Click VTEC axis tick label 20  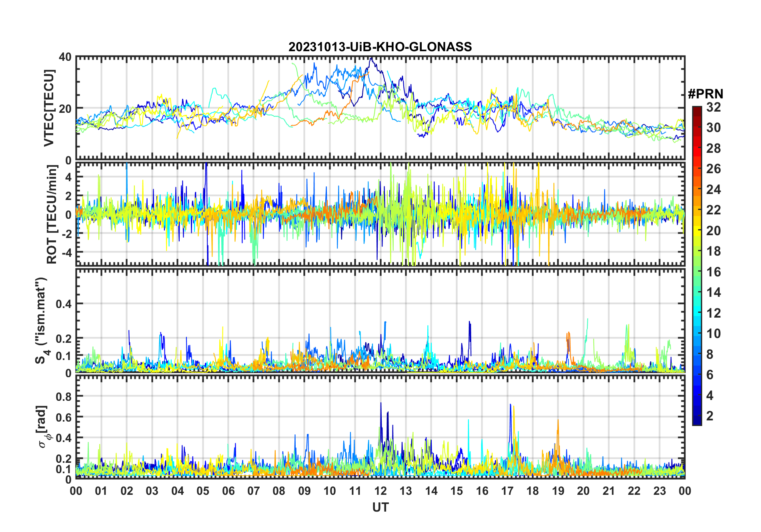tap(65, 108)
